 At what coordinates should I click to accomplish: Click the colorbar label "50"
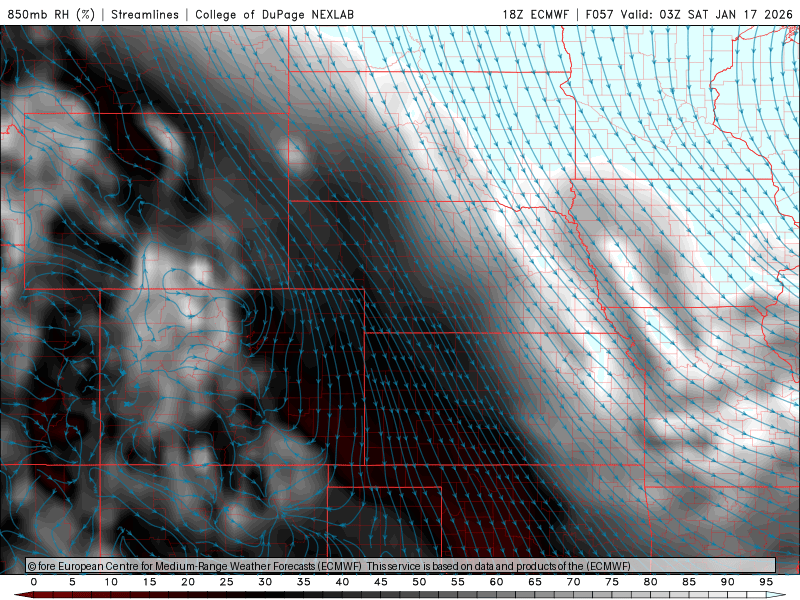(x=419, y=582)
